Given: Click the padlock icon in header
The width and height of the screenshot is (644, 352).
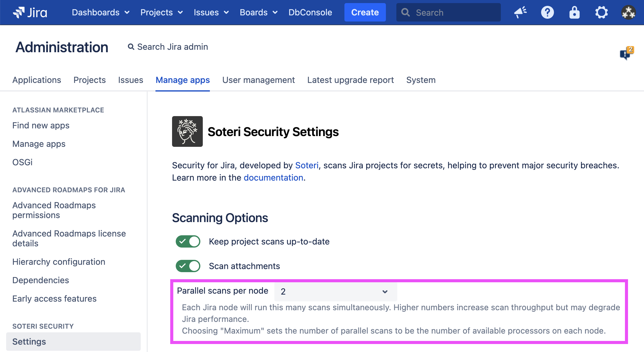Looking at the screenshot, I should click(574, 12).
